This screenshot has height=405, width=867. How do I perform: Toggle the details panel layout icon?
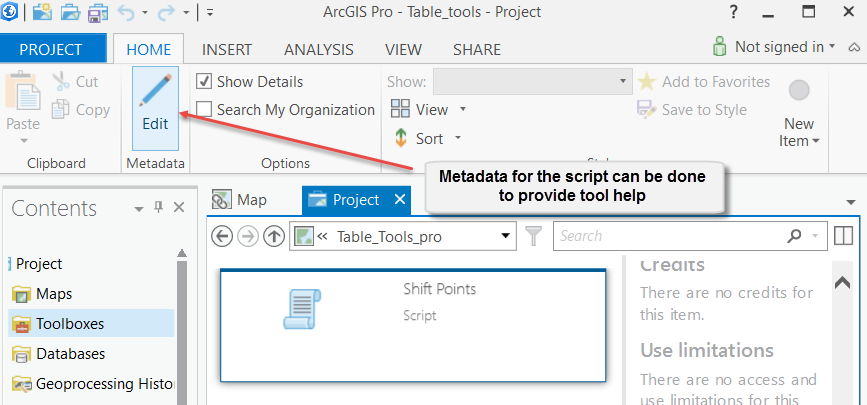(844, 236)
